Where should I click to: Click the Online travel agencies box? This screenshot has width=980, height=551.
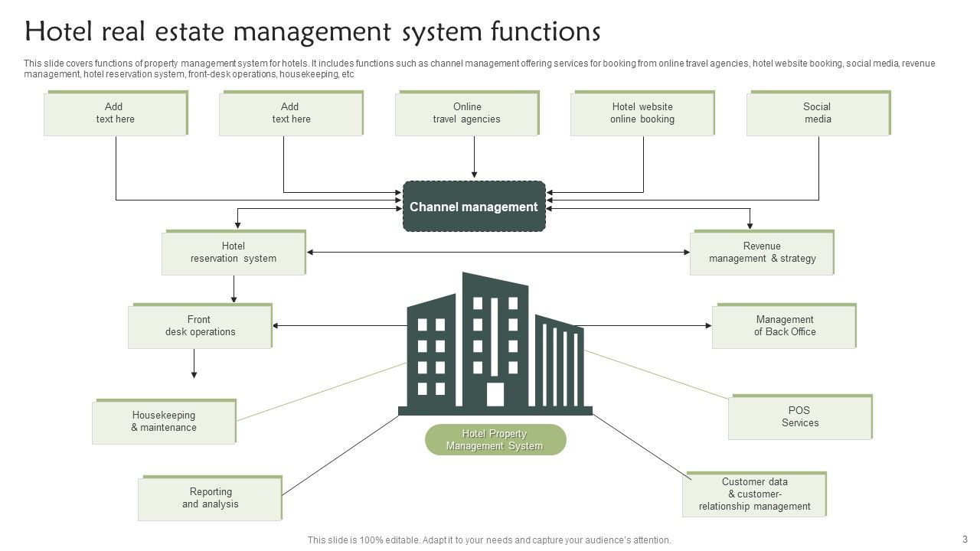pyautogui.click(x=467, y=113)
